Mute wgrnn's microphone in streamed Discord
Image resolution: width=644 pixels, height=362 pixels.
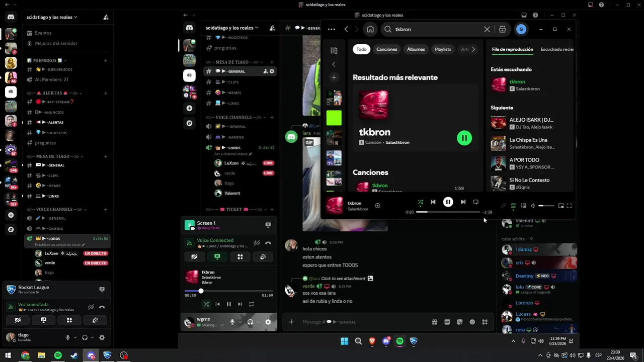232,322
